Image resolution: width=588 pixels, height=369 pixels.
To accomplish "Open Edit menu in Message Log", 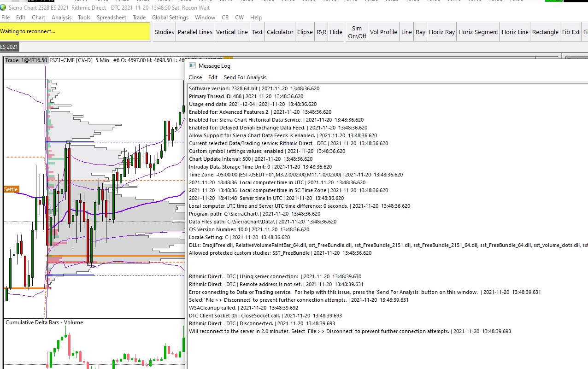I will tap(213, 77).
